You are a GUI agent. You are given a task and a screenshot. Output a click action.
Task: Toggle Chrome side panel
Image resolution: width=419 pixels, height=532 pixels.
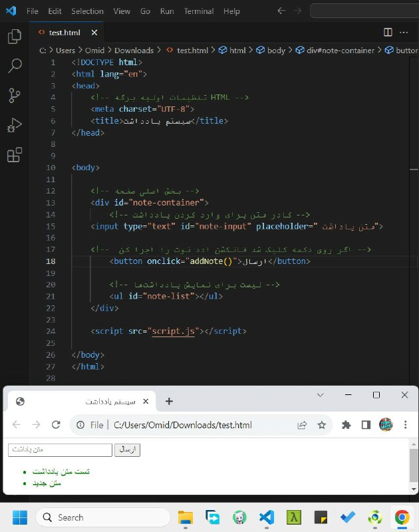pyautogui.click(x=366, y=425)
